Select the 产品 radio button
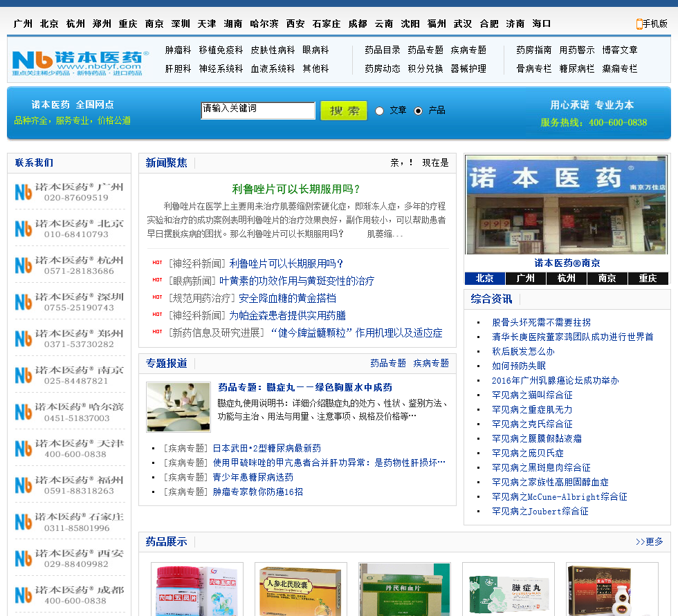 [x=418, y=111]
